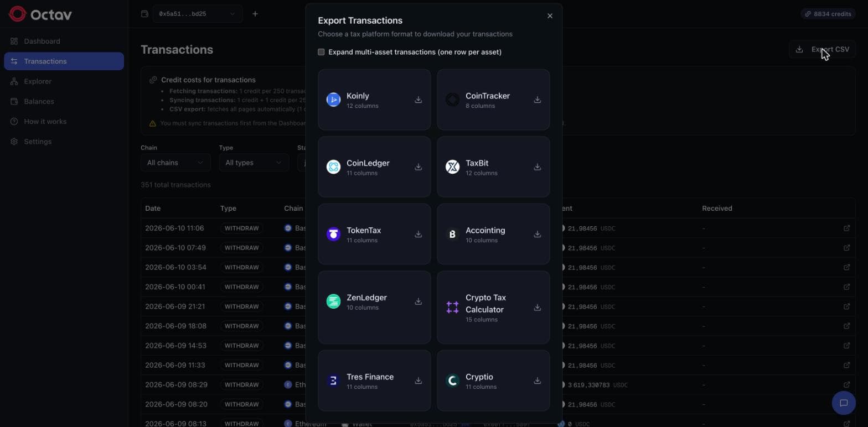
Task: Click the date 2026-06-09 14:53
Action: 175,346
